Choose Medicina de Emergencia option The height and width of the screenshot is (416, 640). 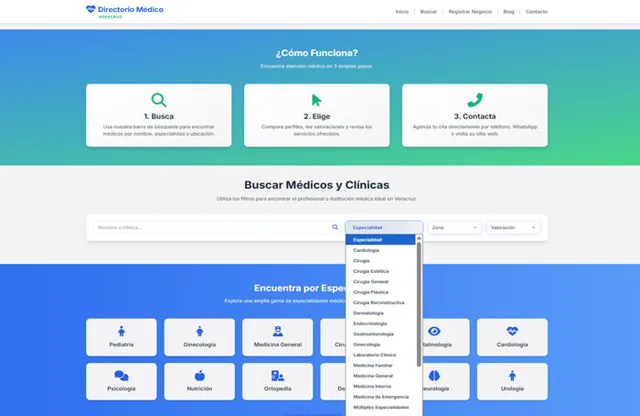380,397
